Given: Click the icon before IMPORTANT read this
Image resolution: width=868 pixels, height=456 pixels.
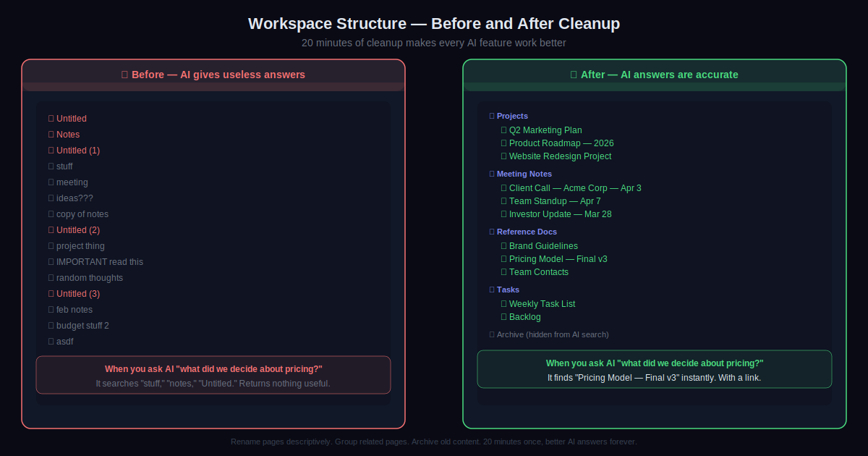Looking at the screenshot, I should pos(51,262).
